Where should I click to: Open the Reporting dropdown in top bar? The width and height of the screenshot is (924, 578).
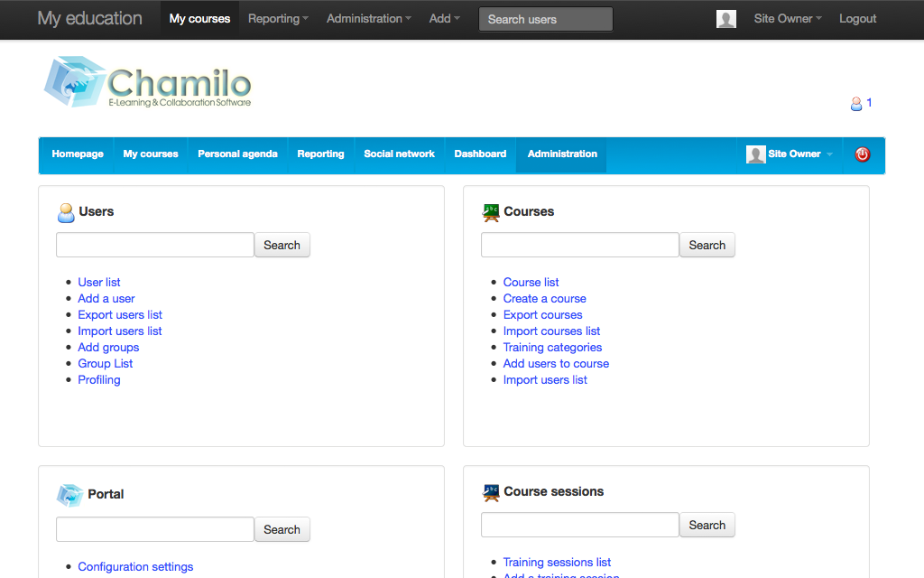277,18
